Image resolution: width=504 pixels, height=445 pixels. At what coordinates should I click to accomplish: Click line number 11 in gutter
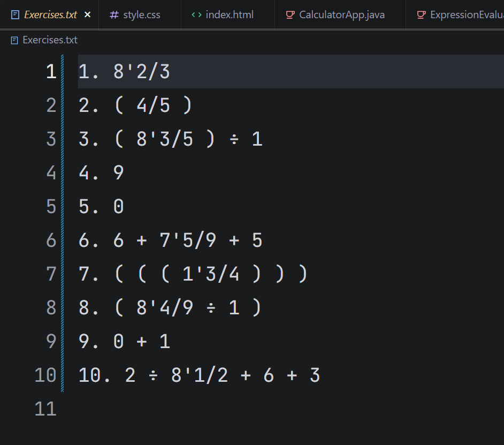click(x=45, y=409)
